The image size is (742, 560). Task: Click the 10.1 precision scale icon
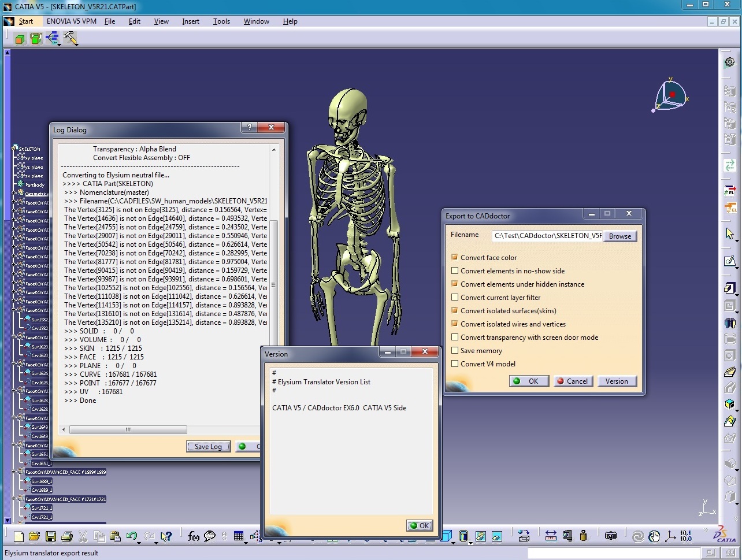click(686, 536)
